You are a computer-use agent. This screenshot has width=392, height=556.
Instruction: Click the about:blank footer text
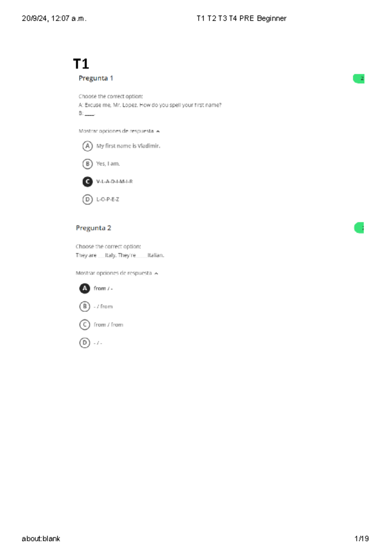pyautogui.click(x=41, y=539)
